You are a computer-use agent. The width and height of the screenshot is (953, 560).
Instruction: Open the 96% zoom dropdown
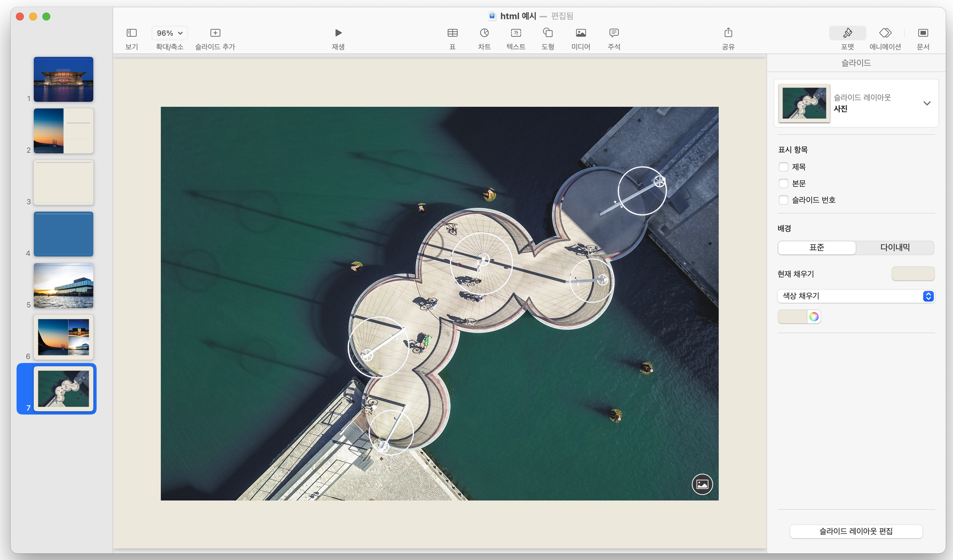(169, 33)
